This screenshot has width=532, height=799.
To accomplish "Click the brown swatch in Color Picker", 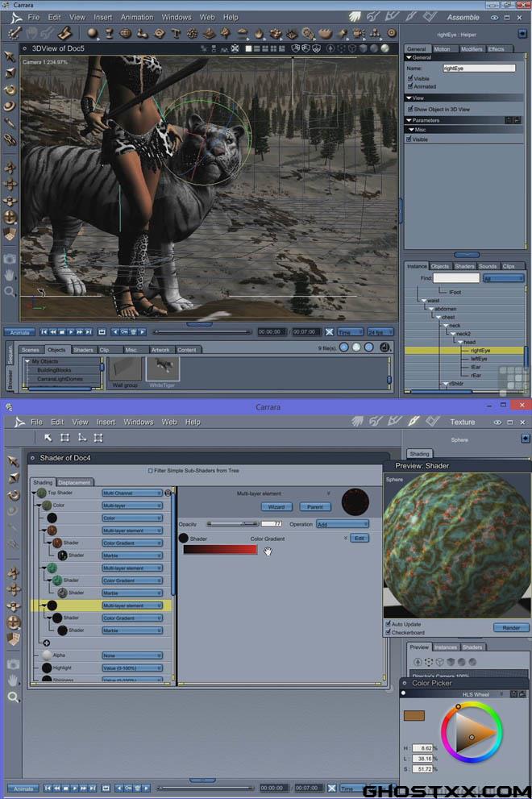I will [414, 715].
